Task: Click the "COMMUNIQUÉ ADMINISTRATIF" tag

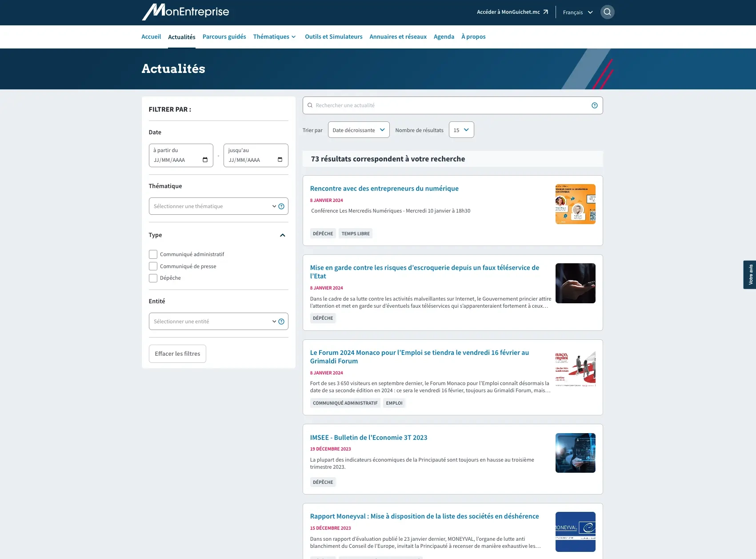Action: (x=345, y=403)
